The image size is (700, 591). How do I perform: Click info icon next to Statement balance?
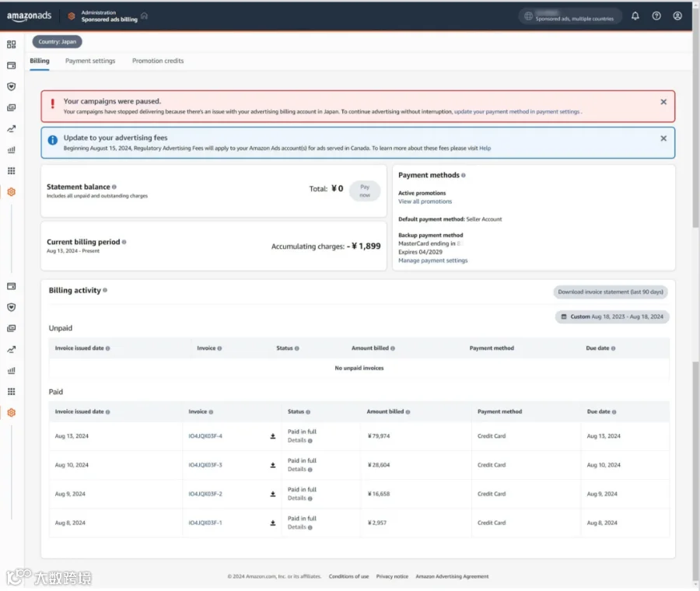[114, 187]
